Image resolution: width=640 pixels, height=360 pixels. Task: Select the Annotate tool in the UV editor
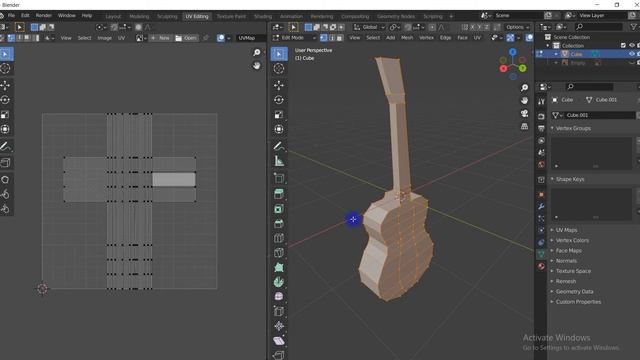pos(6,146)
